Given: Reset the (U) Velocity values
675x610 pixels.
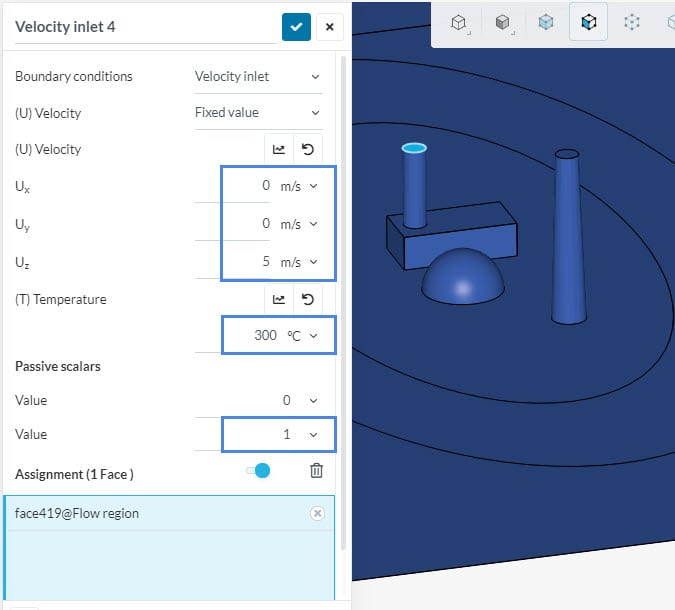Looking at the screenshot, I should pyautogui.click(x=308, y=149).
